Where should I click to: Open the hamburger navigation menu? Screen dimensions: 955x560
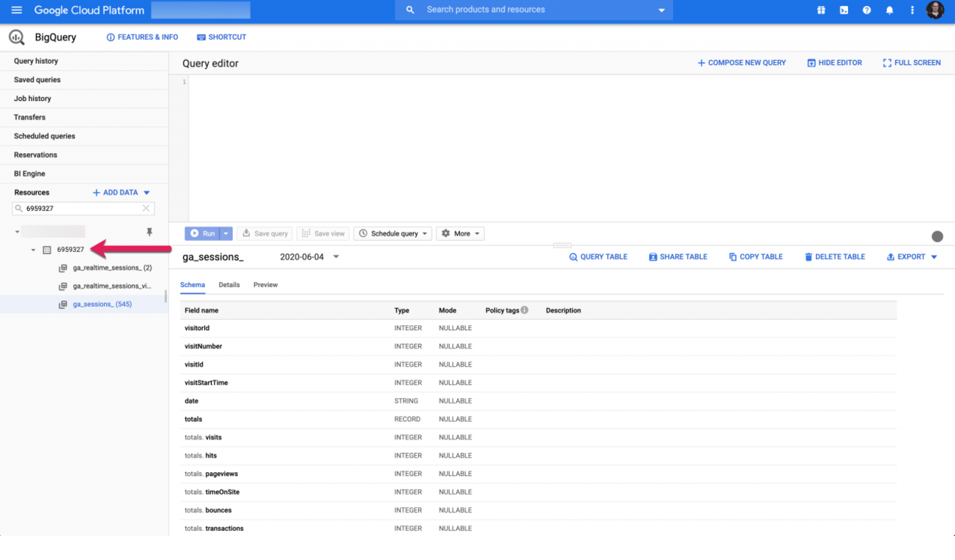[x=17, y=10]
